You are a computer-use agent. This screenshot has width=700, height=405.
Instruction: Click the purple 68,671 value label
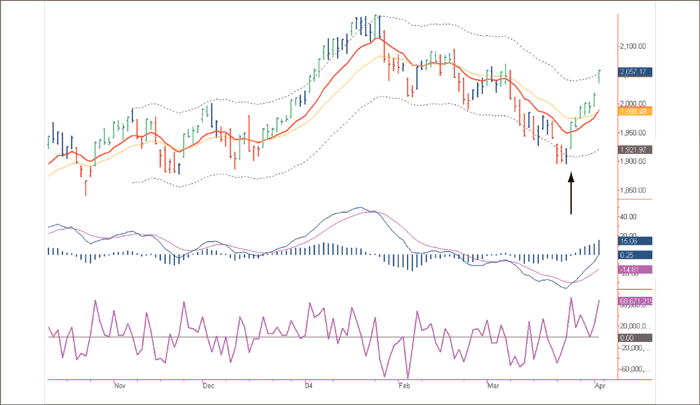coord(635,300)
